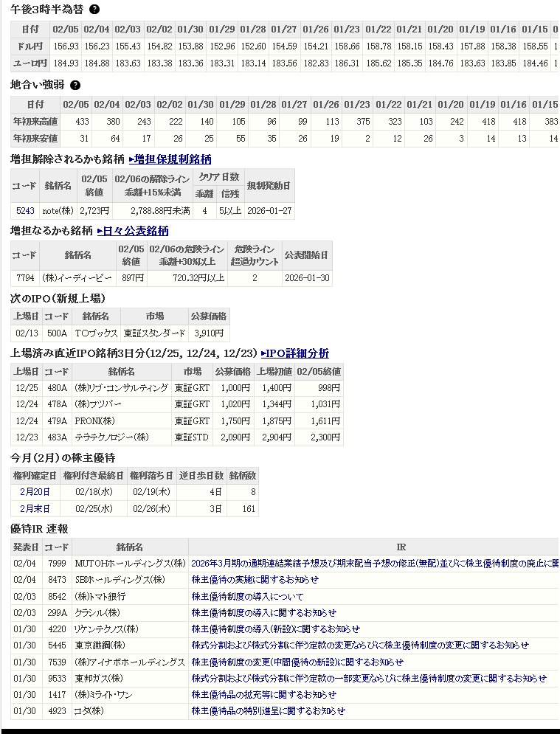Click help icon beside 地合い強弱 heading

(75, 85)
